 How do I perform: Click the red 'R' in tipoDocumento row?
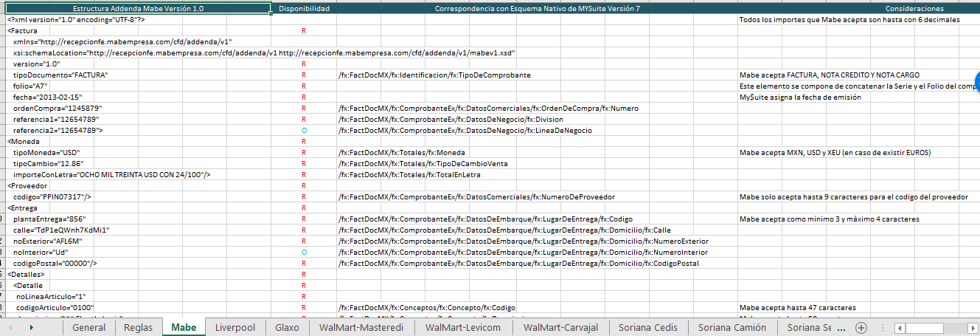304,75
